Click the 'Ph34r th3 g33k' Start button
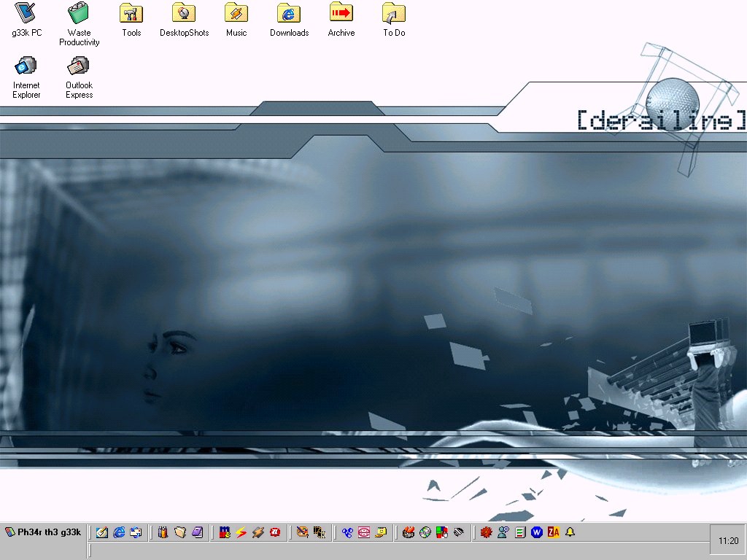 43,532
